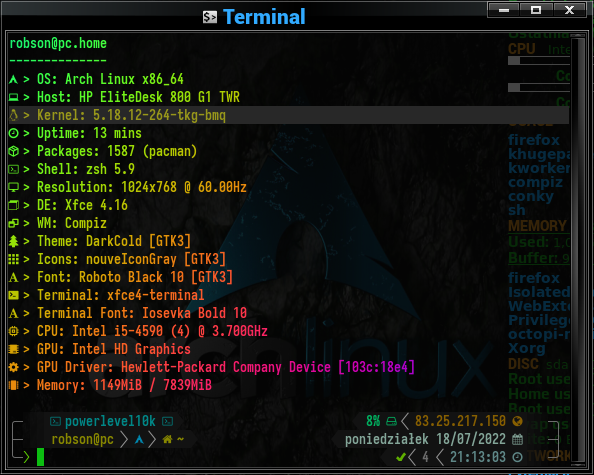Click the memory chip icon beside Memory
This screenshot has height=475, width=594.
(x=13, y=385)
